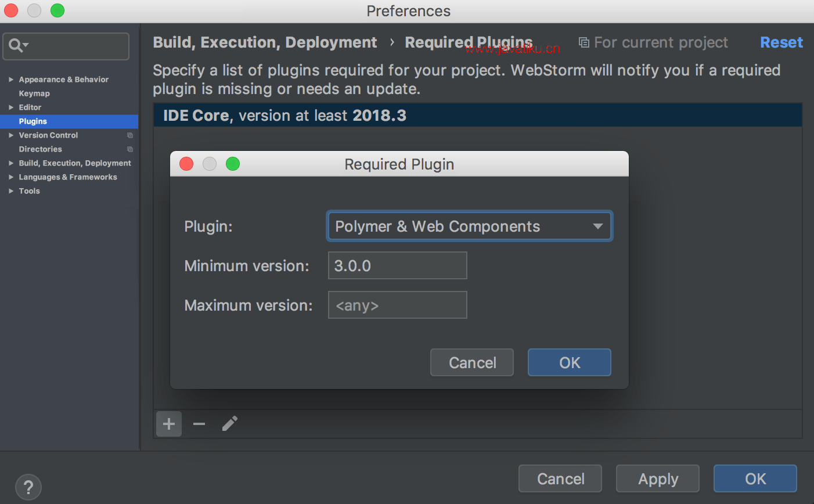Expand the Version Control section arrow

pyautogui.click(x=11, y=135)
